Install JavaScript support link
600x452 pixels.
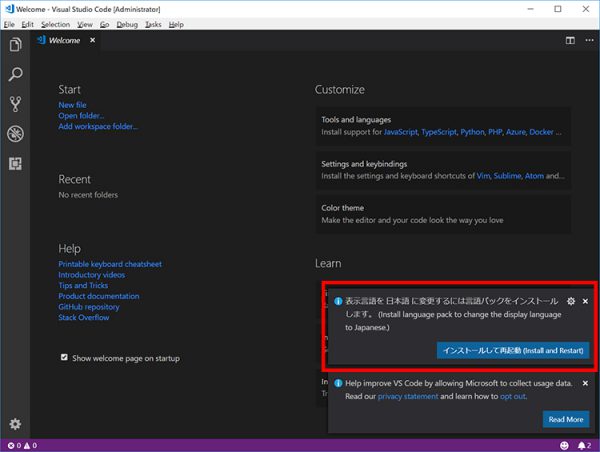point(401,132)
